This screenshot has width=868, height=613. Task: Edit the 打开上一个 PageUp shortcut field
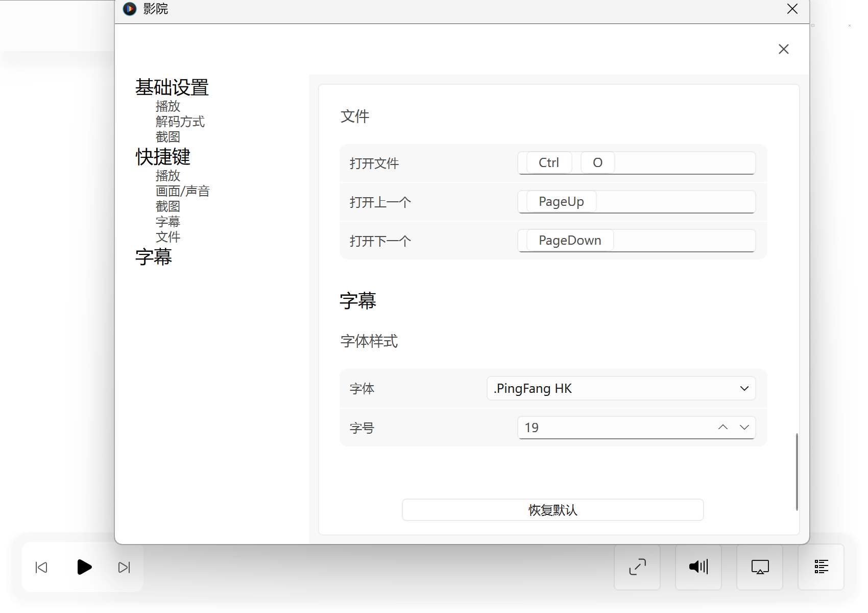pos(637,202)
